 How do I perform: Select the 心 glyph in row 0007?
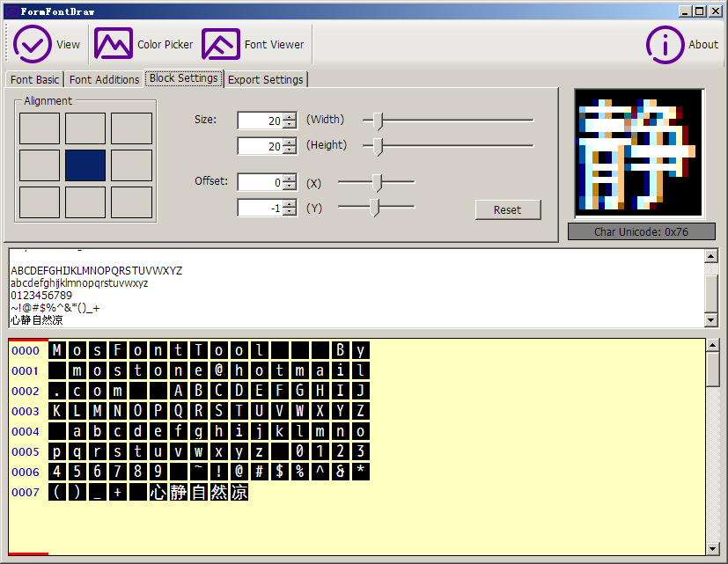(x=158, y=492)
